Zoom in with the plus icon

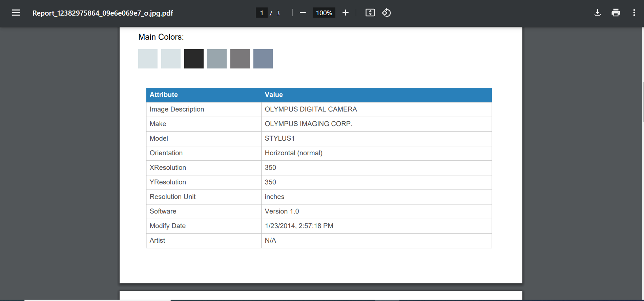tap(345, 13)
